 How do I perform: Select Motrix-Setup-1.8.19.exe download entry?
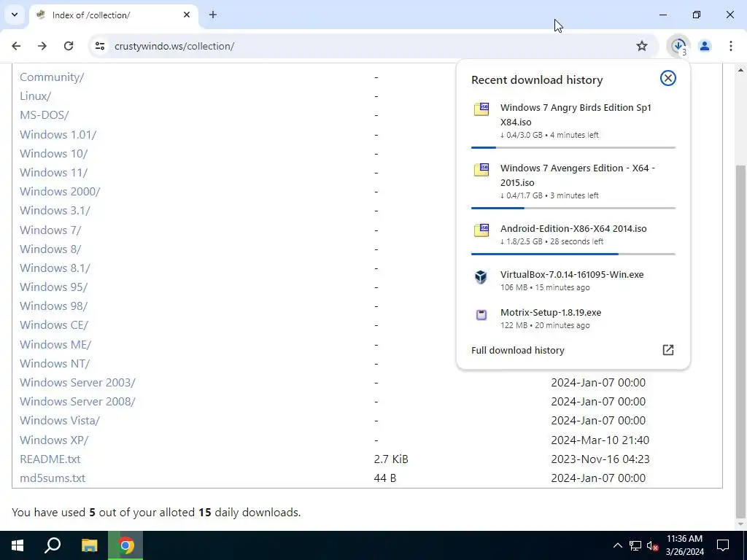[x=573, y=319]
